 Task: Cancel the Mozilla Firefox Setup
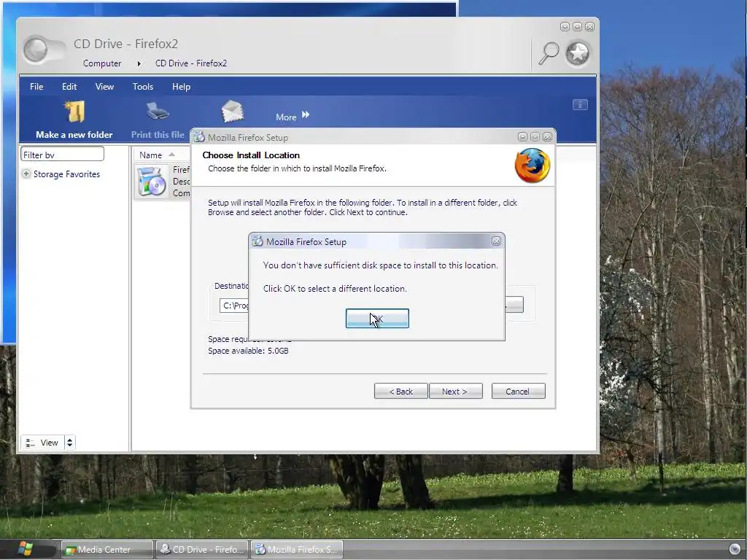pyautogui.click(x=518, y=392)
